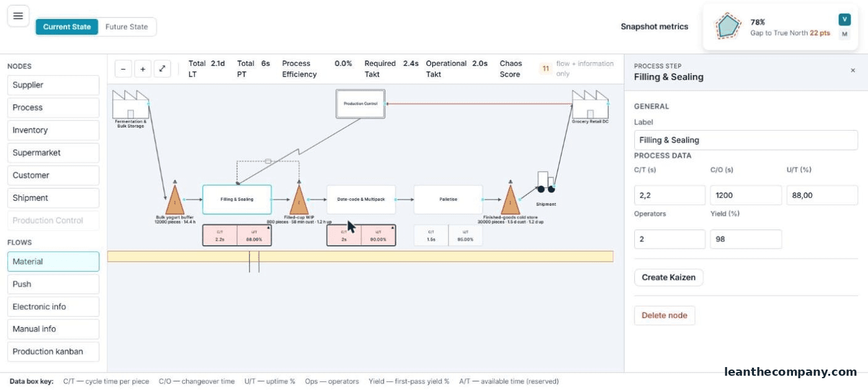This screenshot has width=868, height=390.
Task: Click the Process Efficiency 0.0% metric
Action: click(317, 69)
